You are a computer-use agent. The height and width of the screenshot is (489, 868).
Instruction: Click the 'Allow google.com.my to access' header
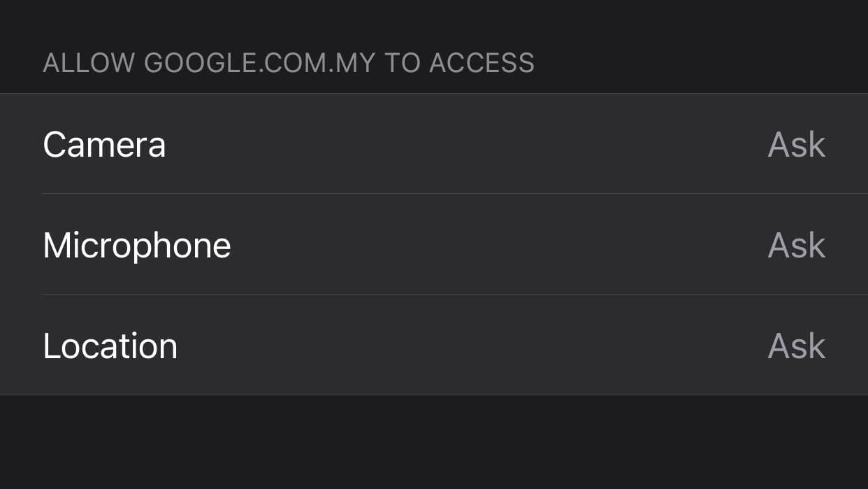pyautogui.click(x=288, y=63)
